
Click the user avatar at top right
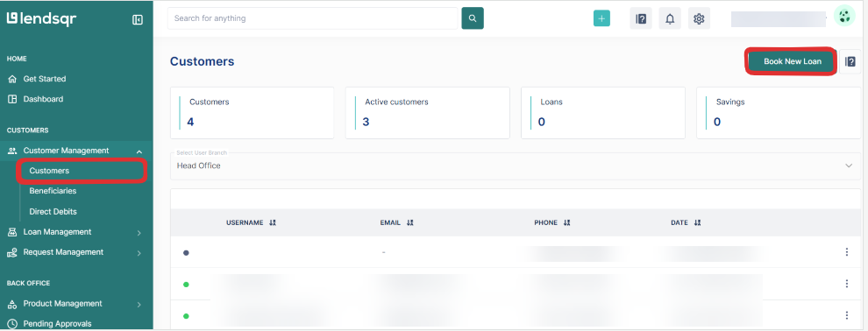[x=844, y=16]
